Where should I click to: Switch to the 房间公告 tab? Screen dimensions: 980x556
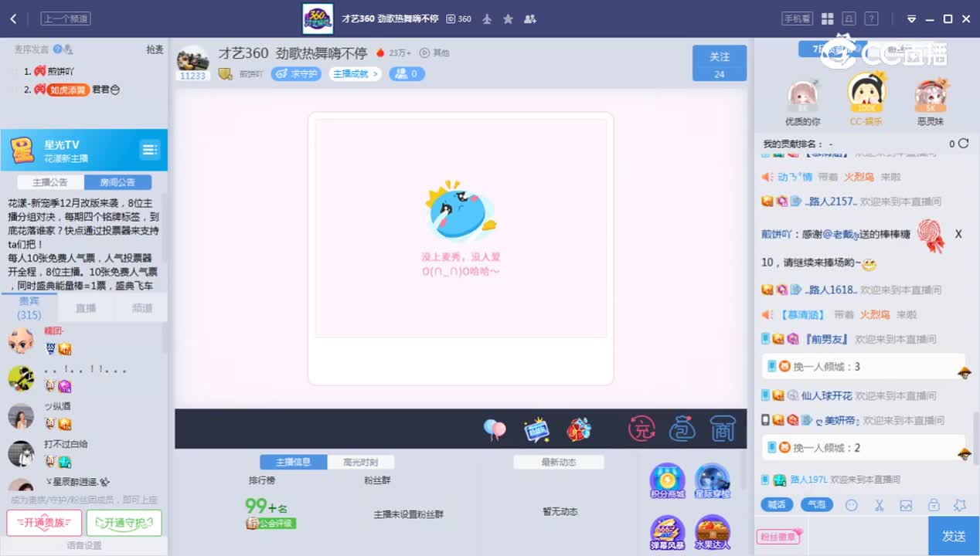117,182
